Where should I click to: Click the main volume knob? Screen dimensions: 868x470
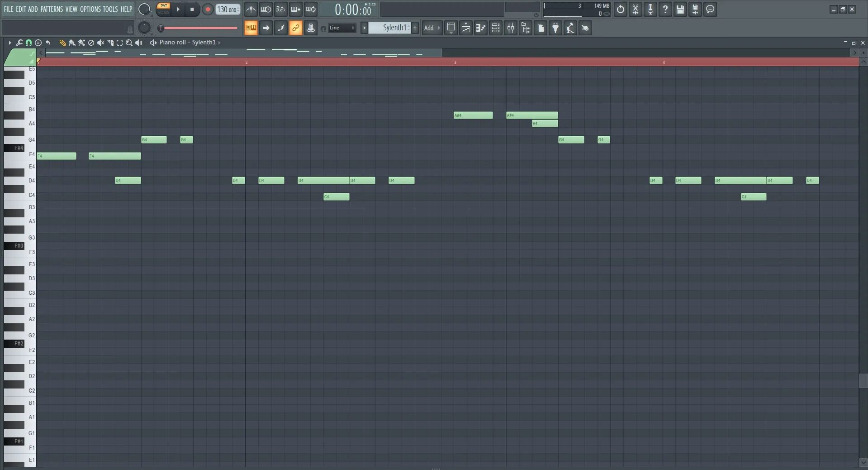click(144, 9)
